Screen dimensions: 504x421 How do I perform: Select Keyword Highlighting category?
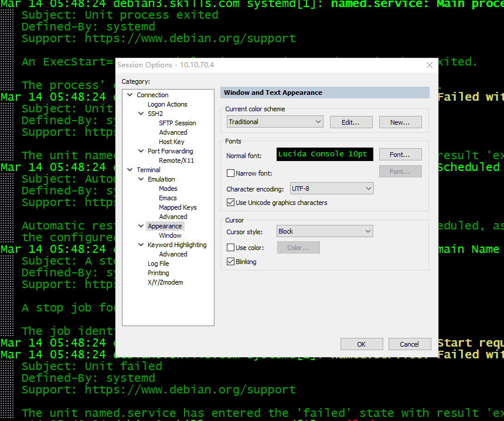point(177,245)
